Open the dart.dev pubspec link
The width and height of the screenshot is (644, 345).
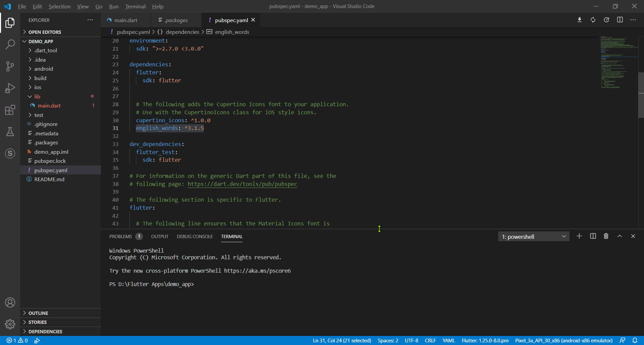pos(242,184)
